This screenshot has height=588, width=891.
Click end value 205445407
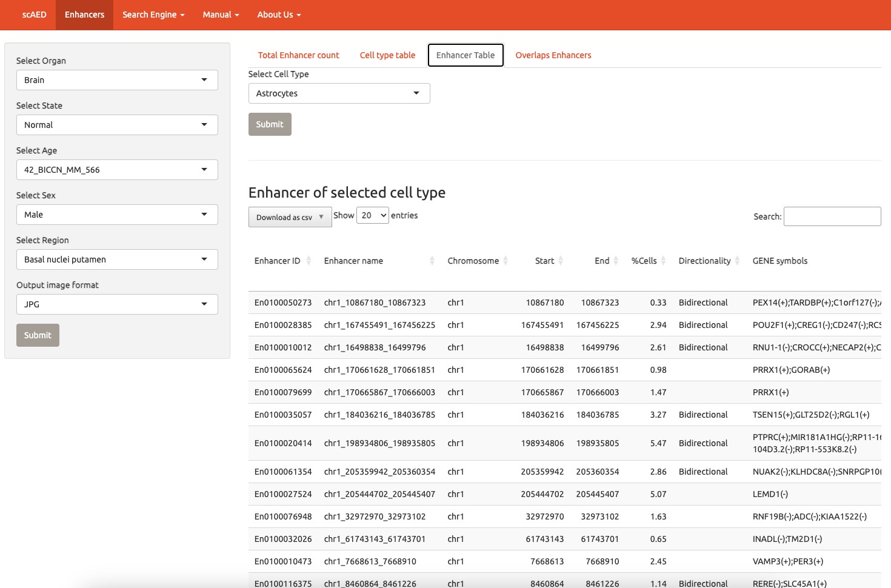click(598, 494)
